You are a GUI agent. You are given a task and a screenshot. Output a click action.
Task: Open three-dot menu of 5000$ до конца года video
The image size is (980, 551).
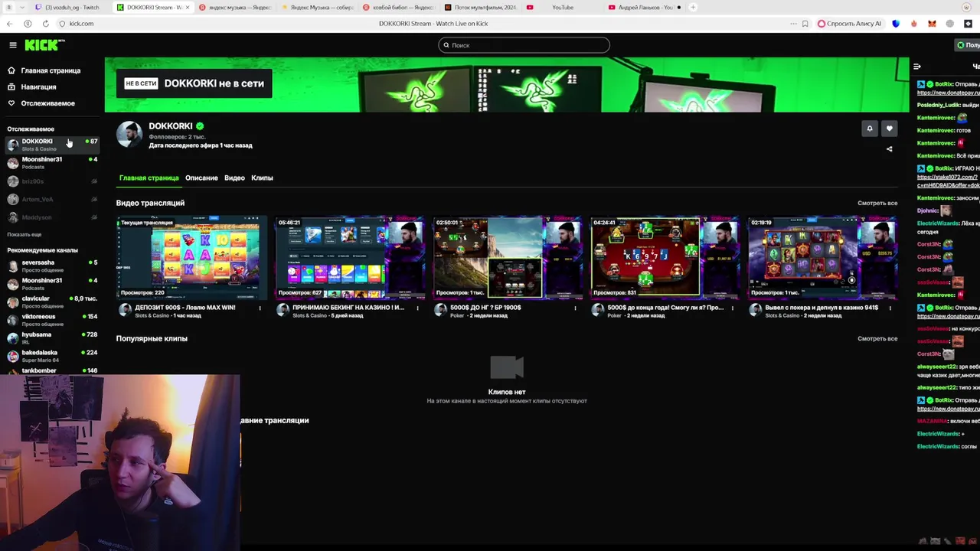pos(732,308)
